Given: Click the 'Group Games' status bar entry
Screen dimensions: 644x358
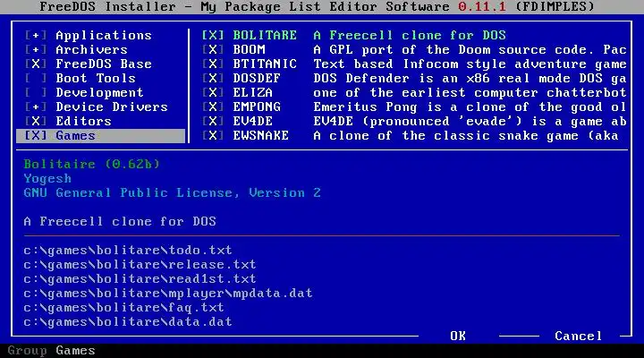Looking at the screenshot, I should (x=51, y=351).
